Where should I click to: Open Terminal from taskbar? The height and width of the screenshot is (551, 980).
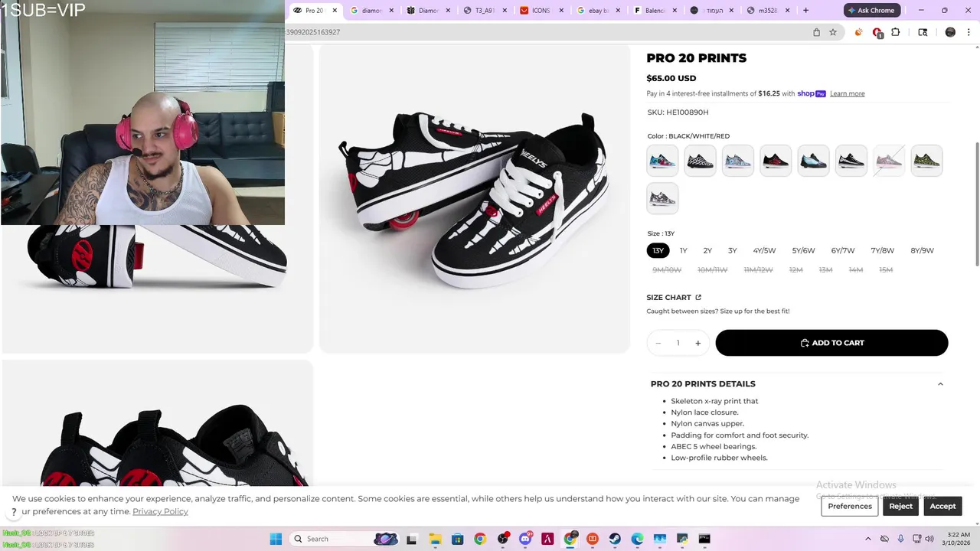coord(704,539)
